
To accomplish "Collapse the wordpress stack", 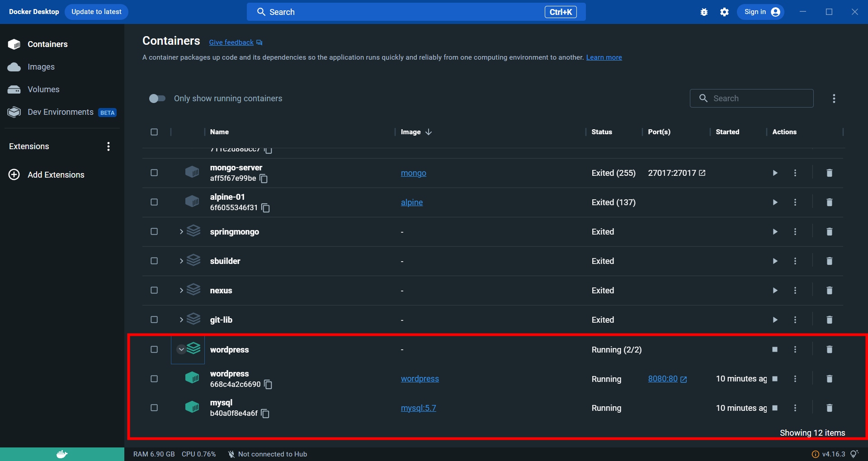I will pos(181,349).
